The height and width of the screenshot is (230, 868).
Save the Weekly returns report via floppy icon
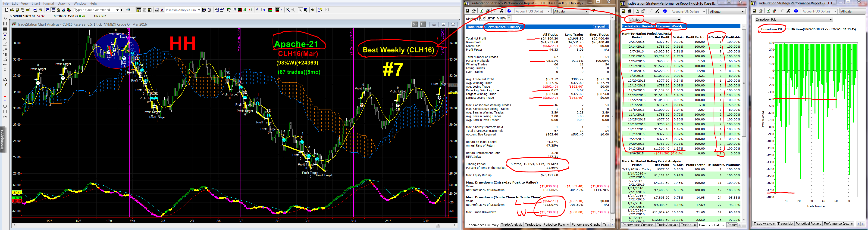tap(623, 11)
